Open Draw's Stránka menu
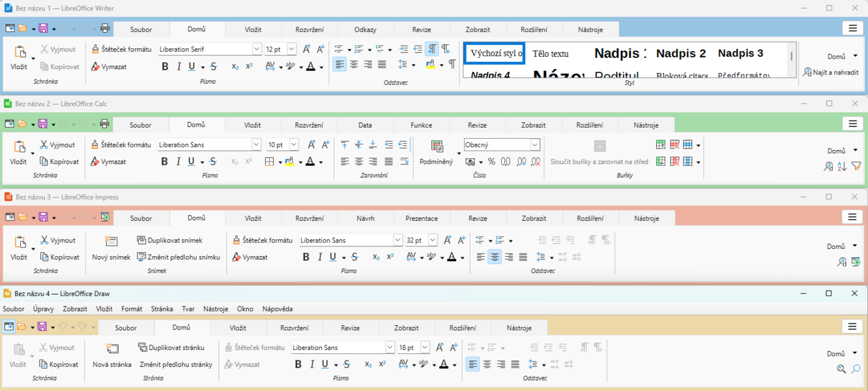This screenshot has height=391, width=868. click(x=162, y=309)
